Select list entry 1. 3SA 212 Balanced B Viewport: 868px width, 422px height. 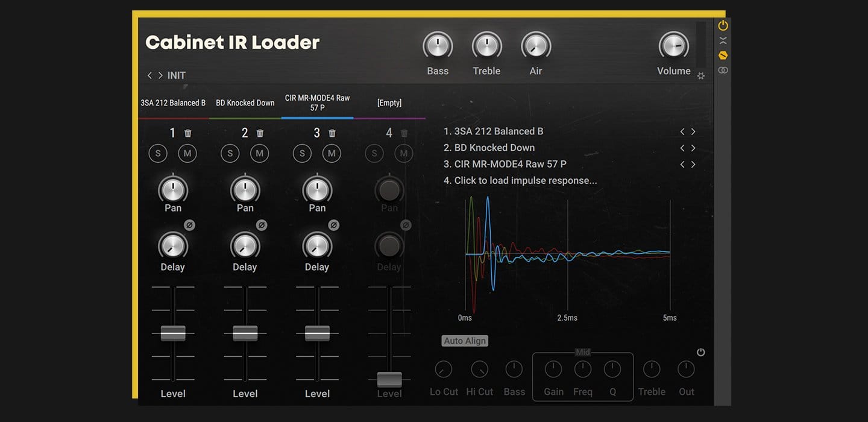pos(494,131)
